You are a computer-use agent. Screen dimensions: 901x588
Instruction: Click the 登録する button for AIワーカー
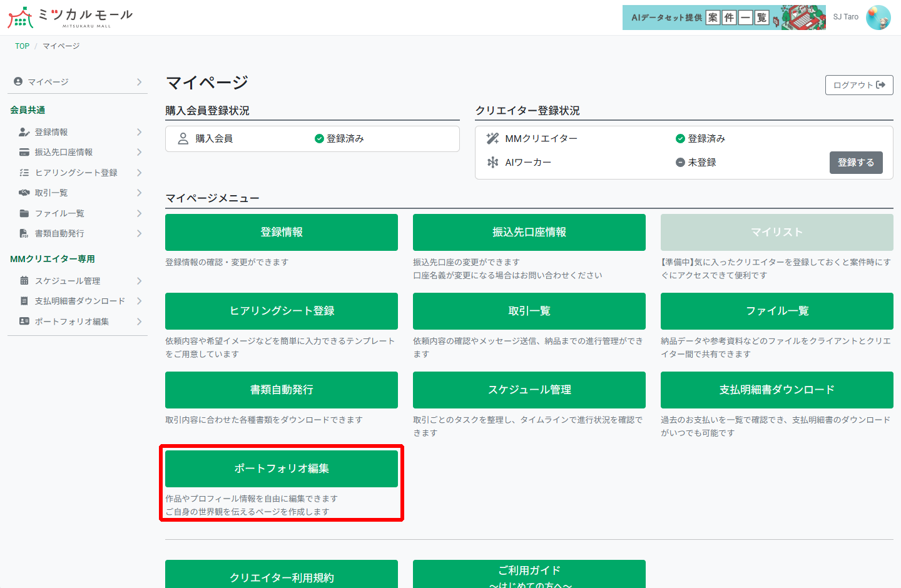tap(856, 162)
